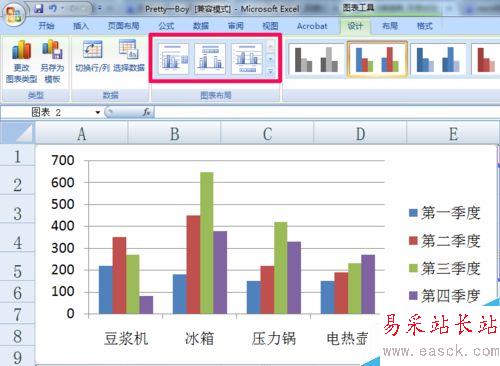Screen dimensions: 500x366
Task: Select the tallest green bar for 冰箱
Action: pyautogui.click(x=207, y=243)
